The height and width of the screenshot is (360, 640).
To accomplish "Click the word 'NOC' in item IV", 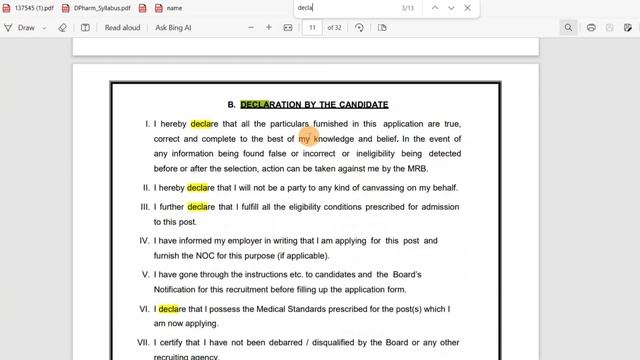I will 205,256.
